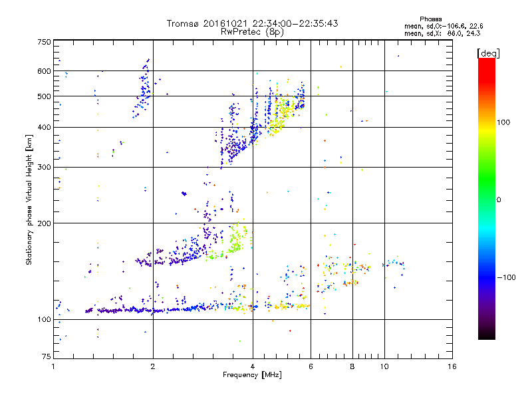This screenshot has height=399, width=532.
Task: Click the y-axis tick label "750"
Action: pos(44,42)
